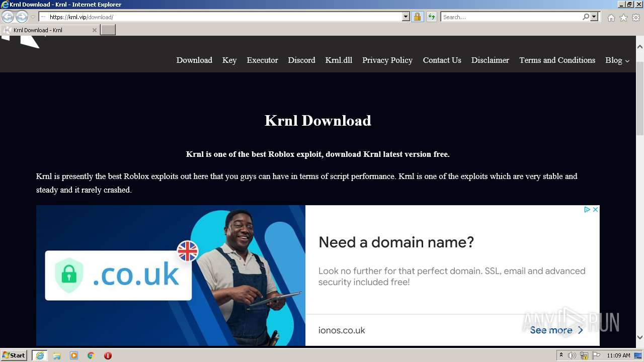Open the Privacy Policy link

(x=387, y=60)
